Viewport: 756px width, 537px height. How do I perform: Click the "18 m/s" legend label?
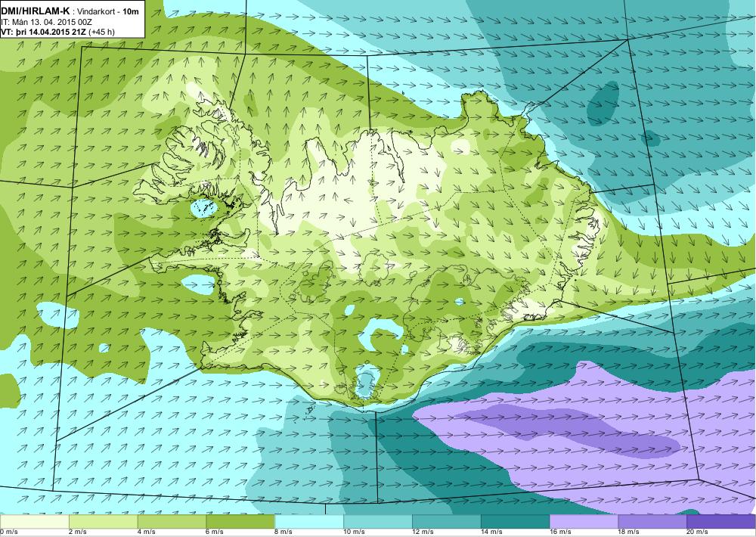click(x=629, y=532)
